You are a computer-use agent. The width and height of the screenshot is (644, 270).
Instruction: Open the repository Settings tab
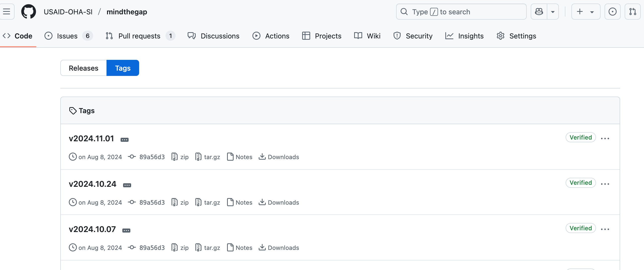(516, 36)
